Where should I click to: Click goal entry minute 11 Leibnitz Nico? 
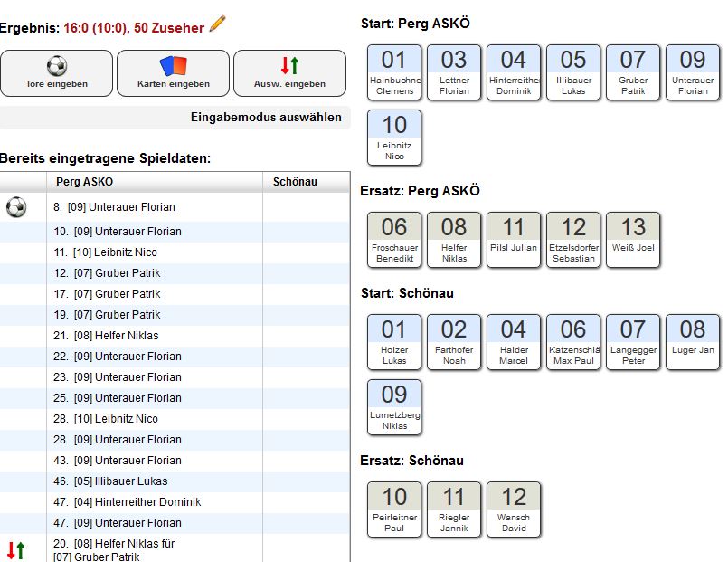click(106, 252)
